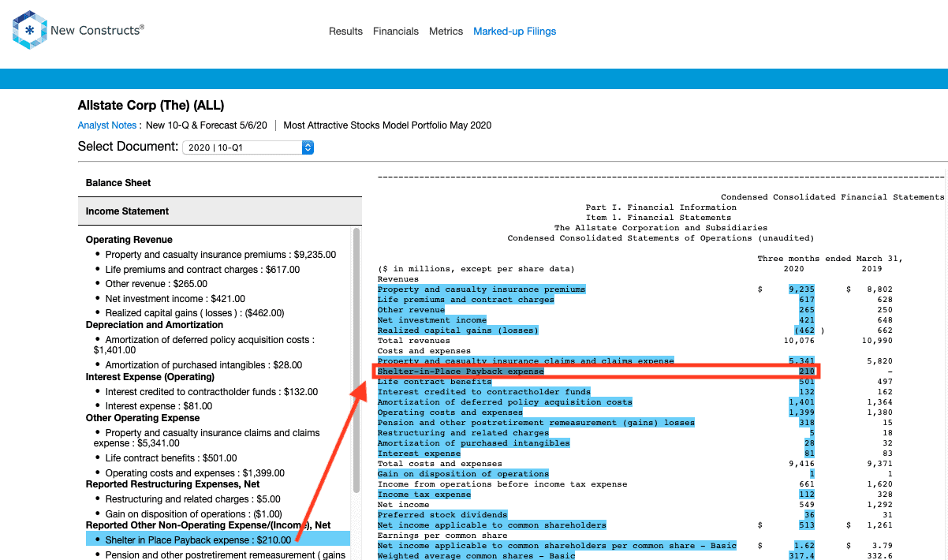Click highlighted 'Income tax expense' filing line
948x560 pixels.
click(424, 495)
